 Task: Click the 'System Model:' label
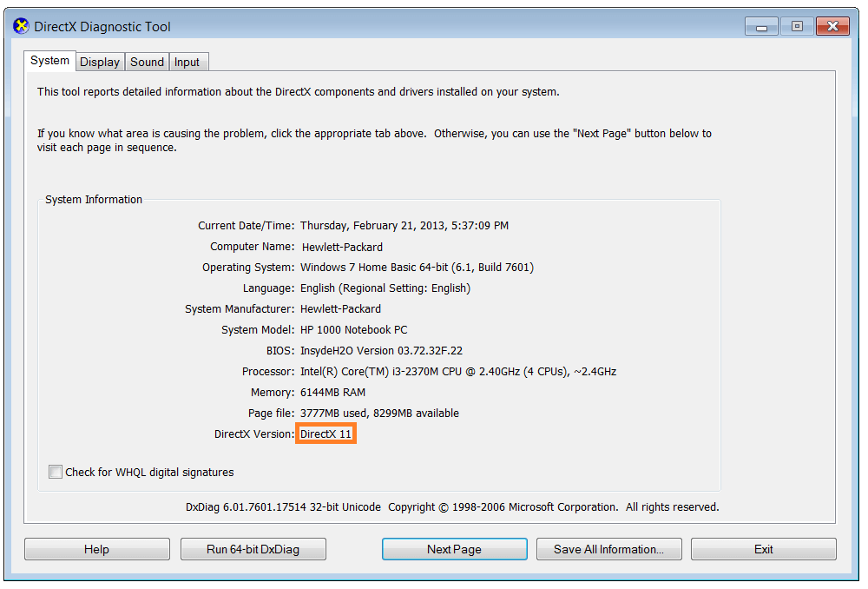[x=258, y=330]
